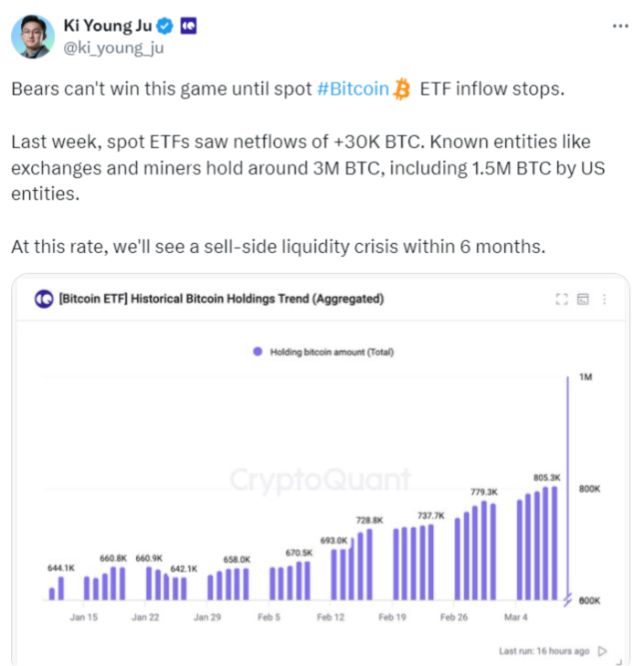Click the Bitcoin logo emoji in the tweet
Screen dimensions: 644x666
(403, 89)
